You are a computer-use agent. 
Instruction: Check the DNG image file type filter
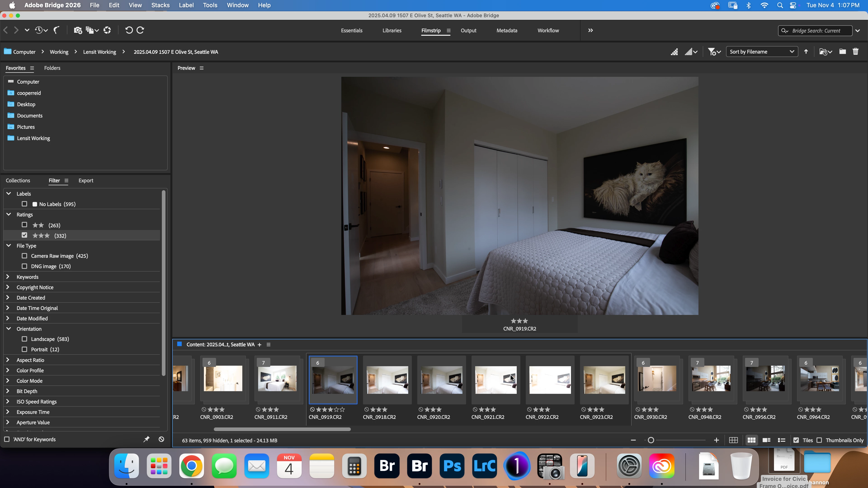point(24,266)
